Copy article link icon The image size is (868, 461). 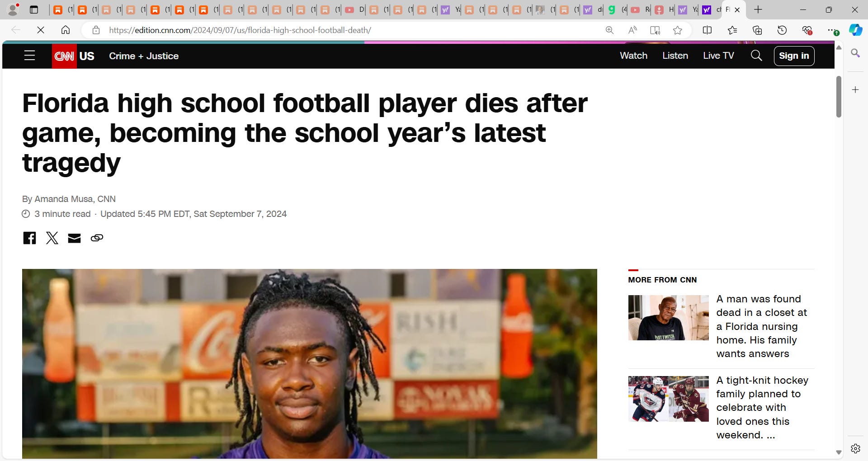97,238
